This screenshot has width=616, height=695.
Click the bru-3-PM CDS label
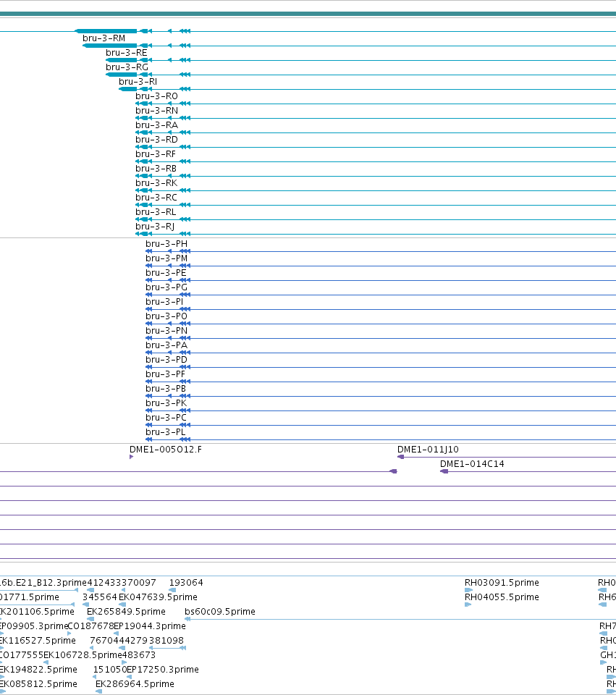point(166,258)
